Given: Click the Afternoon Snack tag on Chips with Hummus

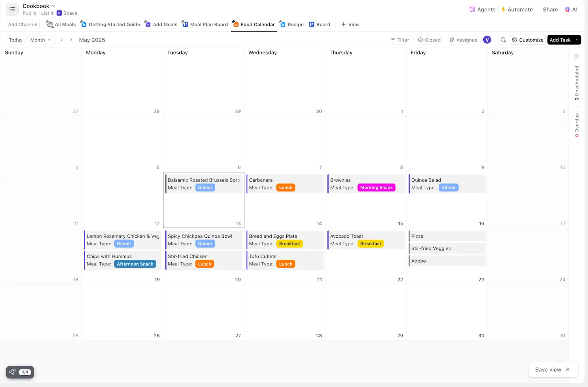Looking at the screenshot, I should point(135,264).
